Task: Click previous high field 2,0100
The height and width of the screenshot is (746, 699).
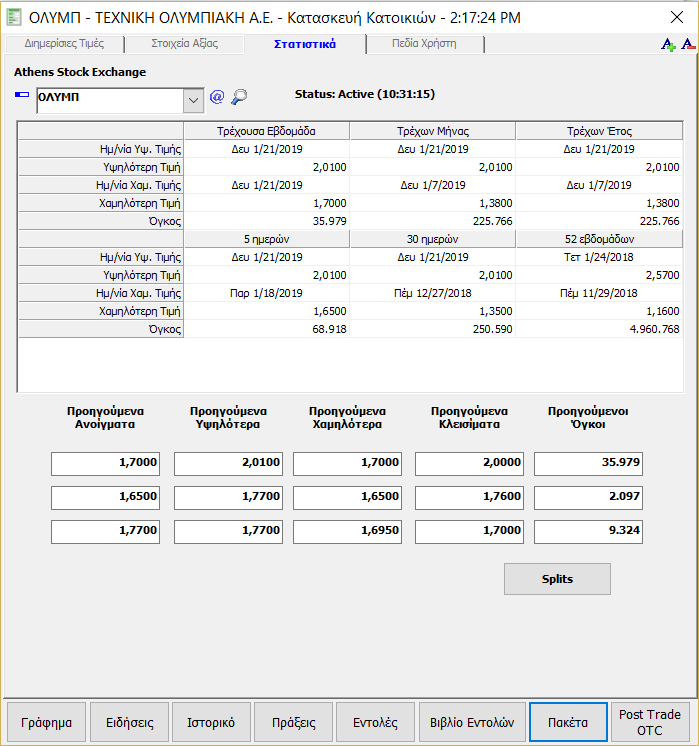Action: click(x=228, y=464)
